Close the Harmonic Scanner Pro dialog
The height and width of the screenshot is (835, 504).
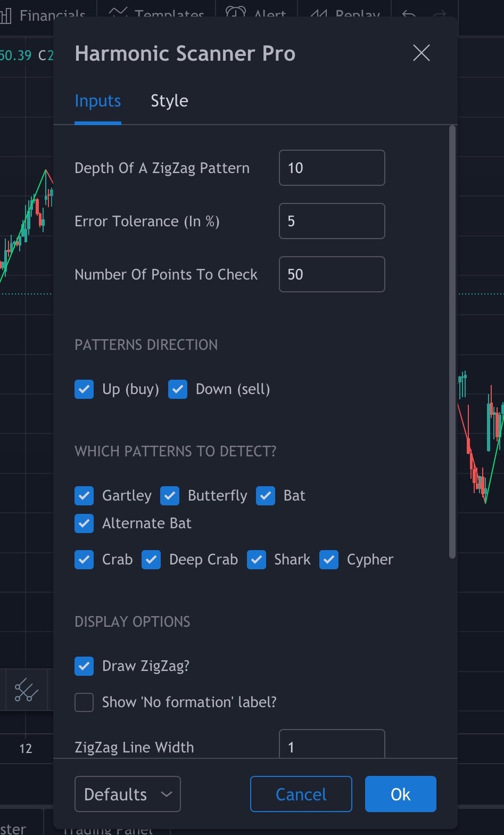pos(421,53)
